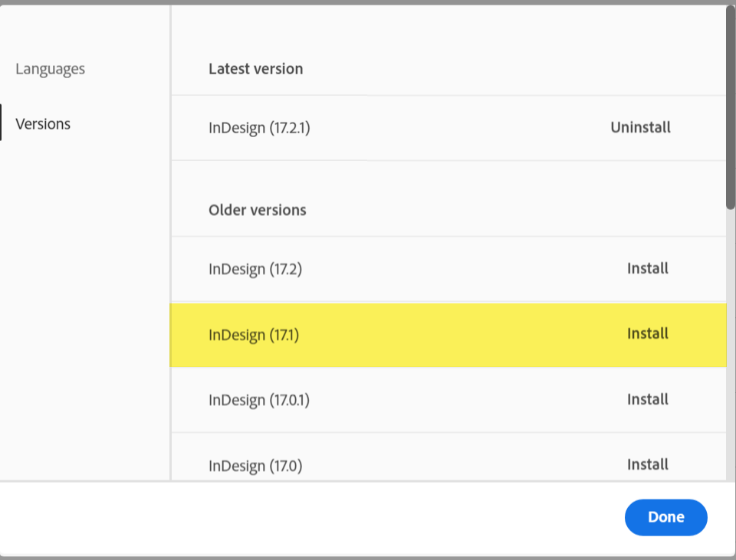The height and width of the screenshot is (560, 736).
Task: Click the Versions tab active indicator bar
Action: coord(2,123)
